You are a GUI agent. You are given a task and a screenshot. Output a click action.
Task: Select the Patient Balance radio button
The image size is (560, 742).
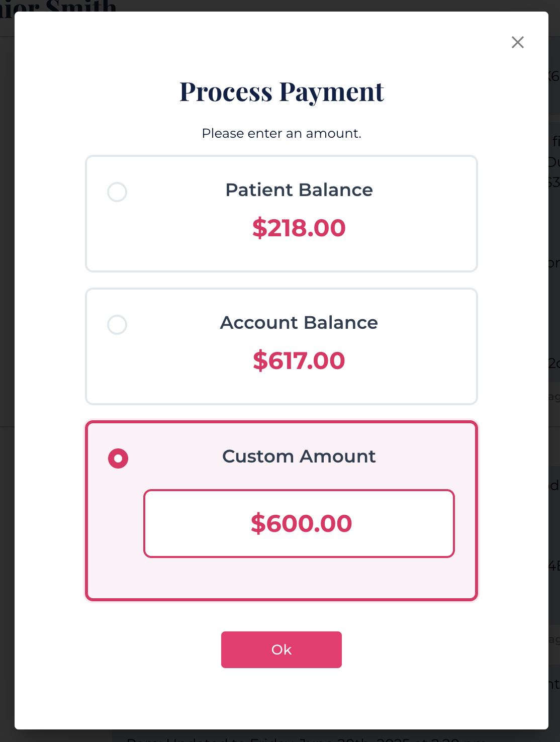(117, 192)
